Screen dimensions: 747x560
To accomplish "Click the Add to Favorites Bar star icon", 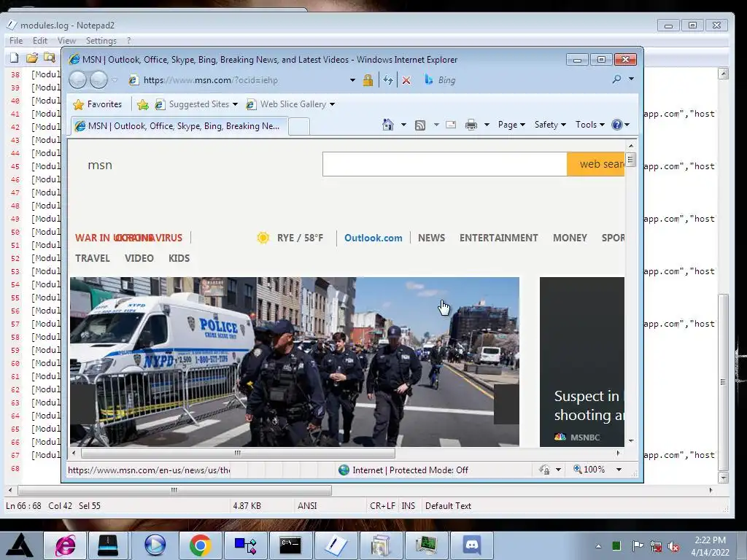I will point(142,104).
